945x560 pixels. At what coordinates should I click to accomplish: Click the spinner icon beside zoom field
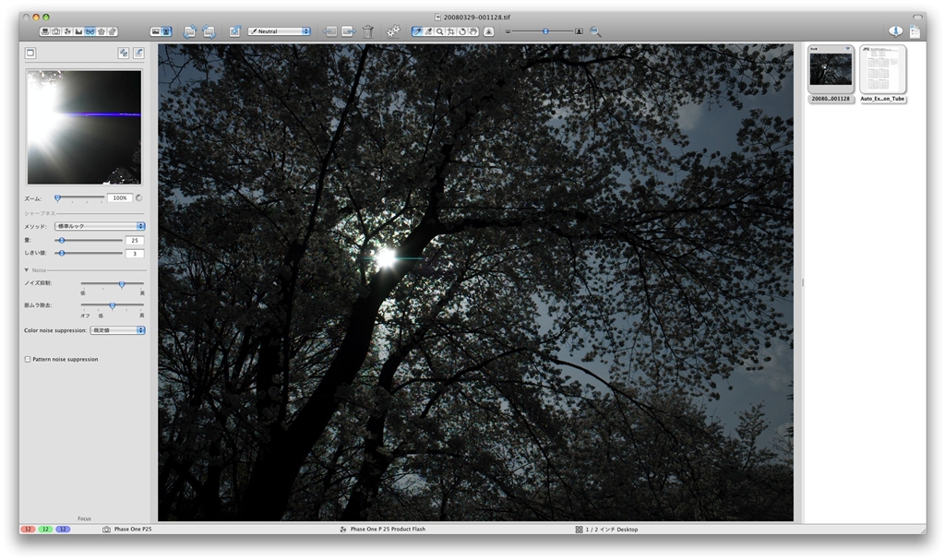point(139,197)
